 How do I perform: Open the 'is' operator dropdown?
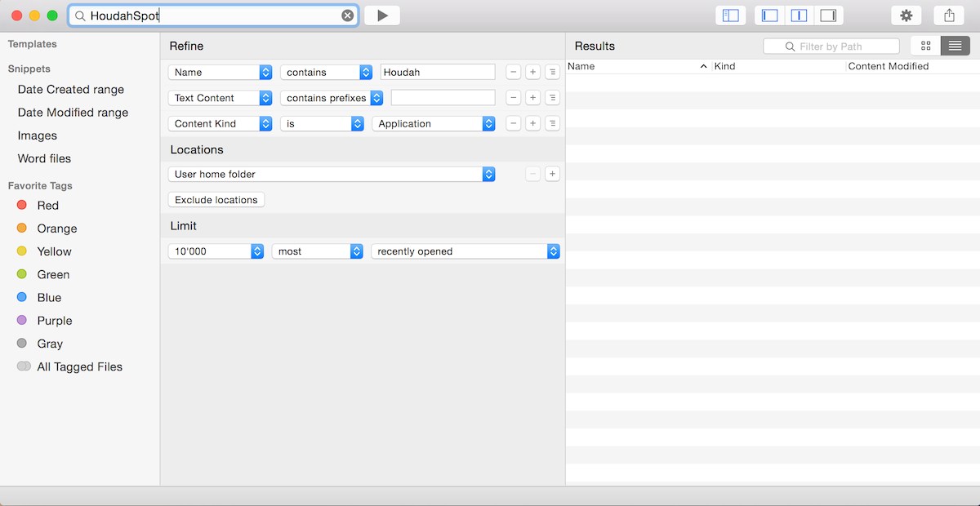tap(322, 124)
